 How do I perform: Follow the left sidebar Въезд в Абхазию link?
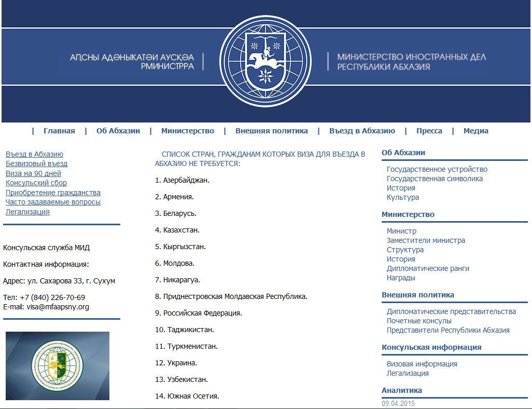click(x=34, y=154)
